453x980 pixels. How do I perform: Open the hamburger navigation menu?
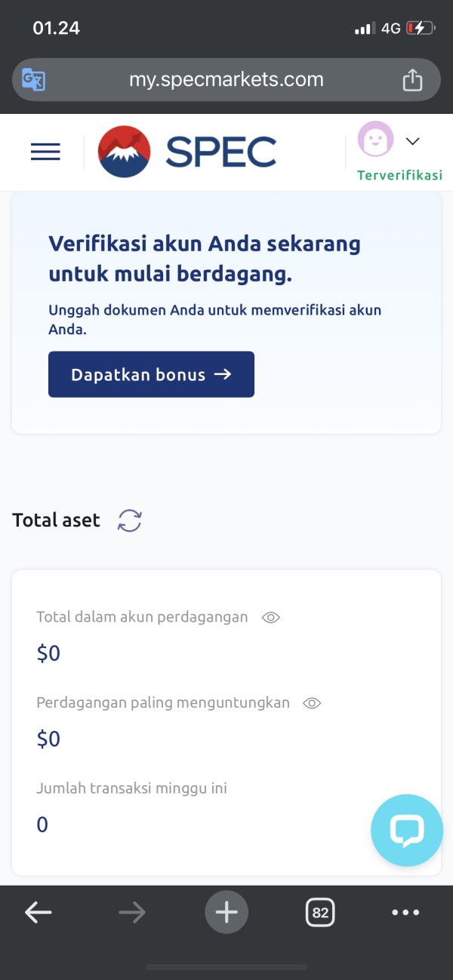point(45,152)
